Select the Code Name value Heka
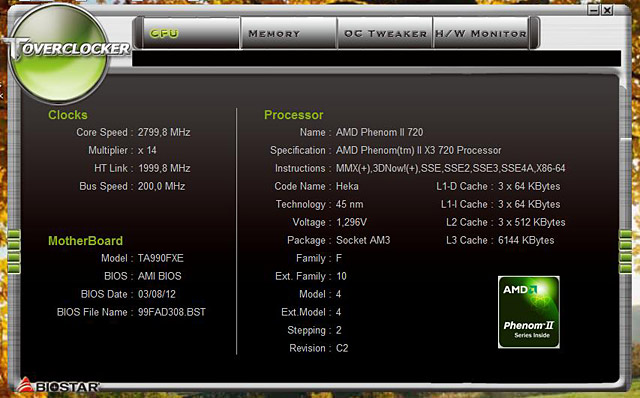The image size is (640, 398). click(x=347, y=186)
